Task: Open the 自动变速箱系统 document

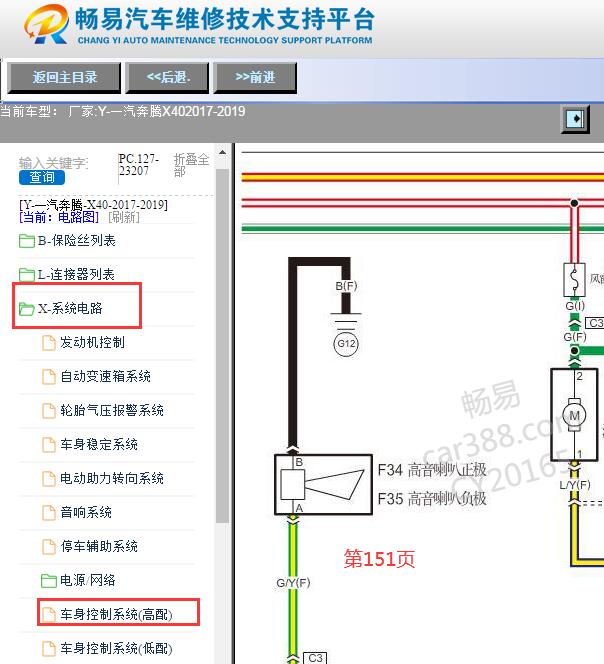Action: 105,376
